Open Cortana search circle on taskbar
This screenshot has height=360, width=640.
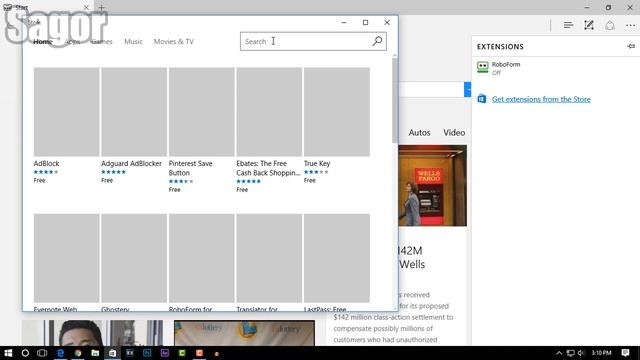[x=25, y=353]
